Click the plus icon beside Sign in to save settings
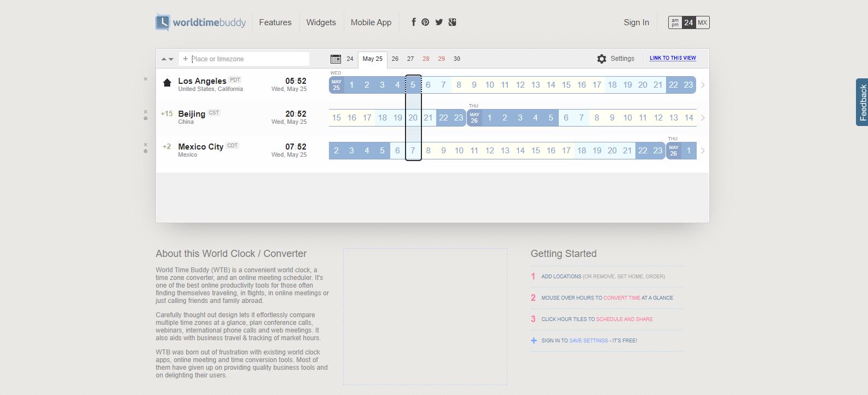 [x=534, y=340]
